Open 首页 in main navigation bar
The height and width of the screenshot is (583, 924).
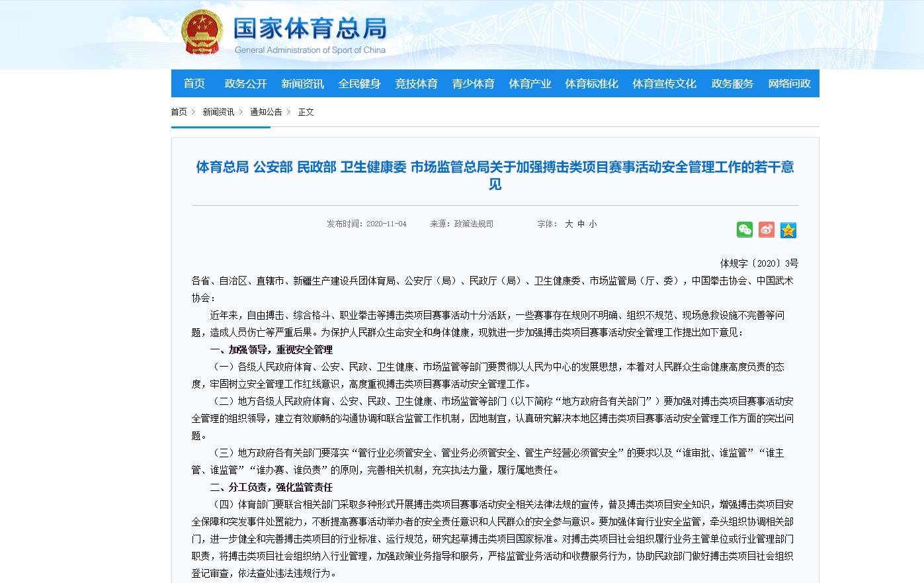194,83
